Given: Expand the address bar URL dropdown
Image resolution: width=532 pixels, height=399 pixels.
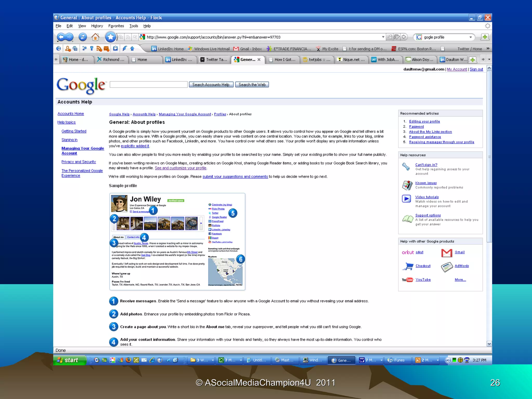Looking at the screenshot, I should click(x=383, y=37).
